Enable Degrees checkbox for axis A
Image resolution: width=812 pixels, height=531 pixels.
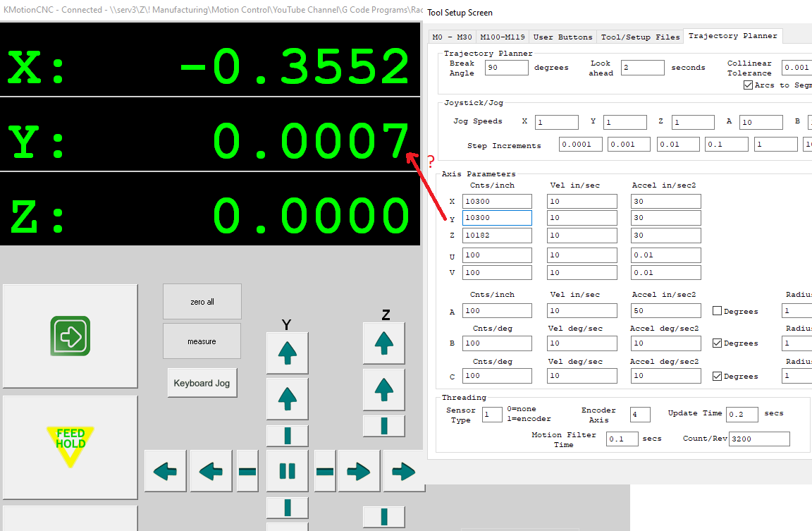[717, 311]
